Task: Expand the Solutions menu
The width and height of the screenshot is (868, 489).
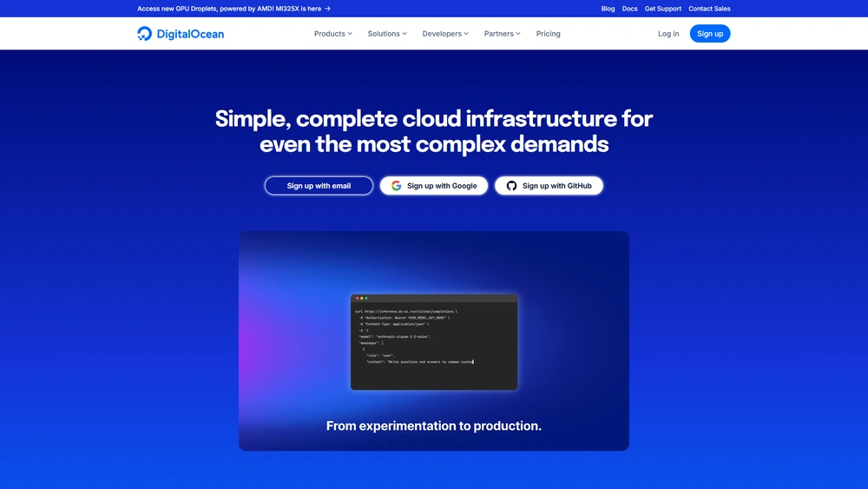Action: pos(387,34)
